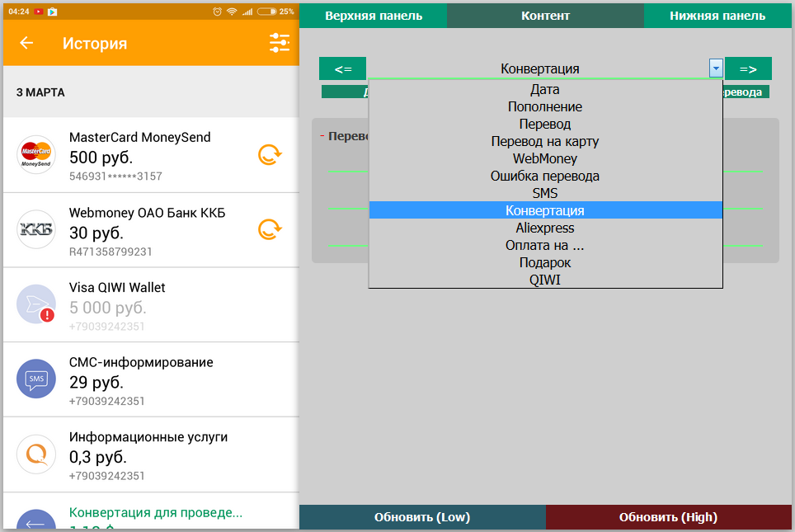Switch to the Нижняя панель tab
The height and width of the screenshot is (532, 795).
(717, 16)
